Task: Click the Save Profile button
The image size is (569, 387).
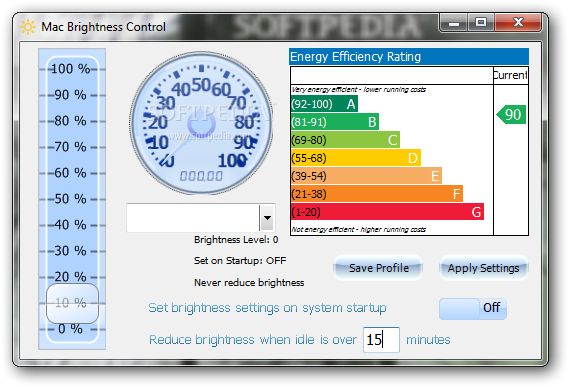Action: click(x=378, y=268)
